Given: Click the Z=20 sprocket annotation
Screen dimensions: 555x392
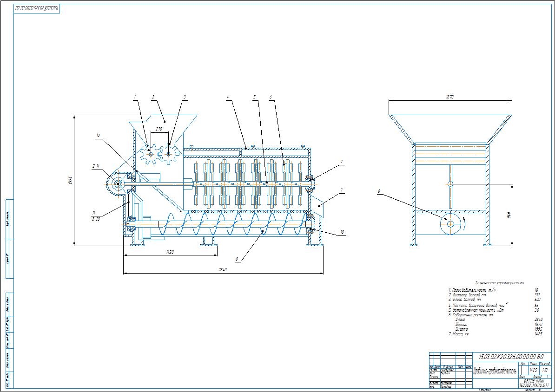Looking at the screenshot, I should (x=97, y=217).
